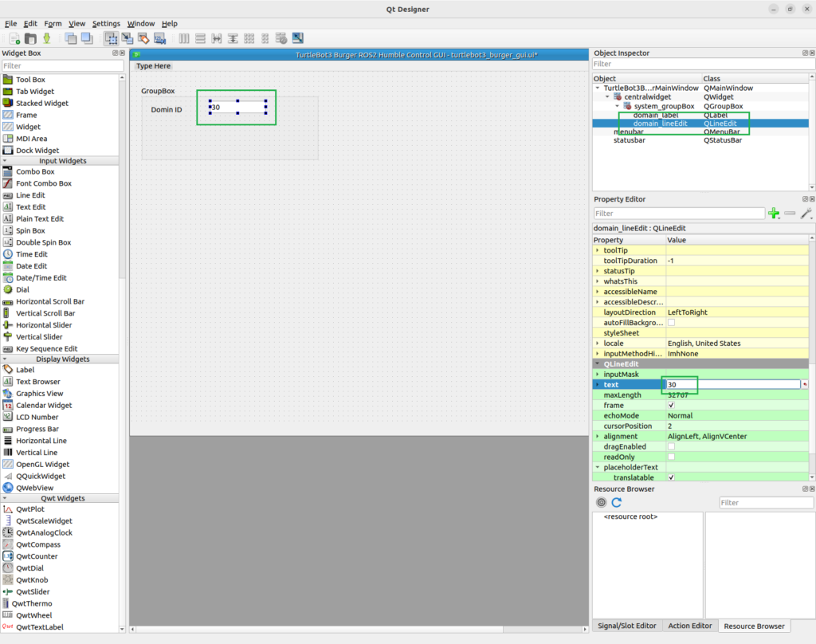Click the Bring to Front toolbar icon

87,38
